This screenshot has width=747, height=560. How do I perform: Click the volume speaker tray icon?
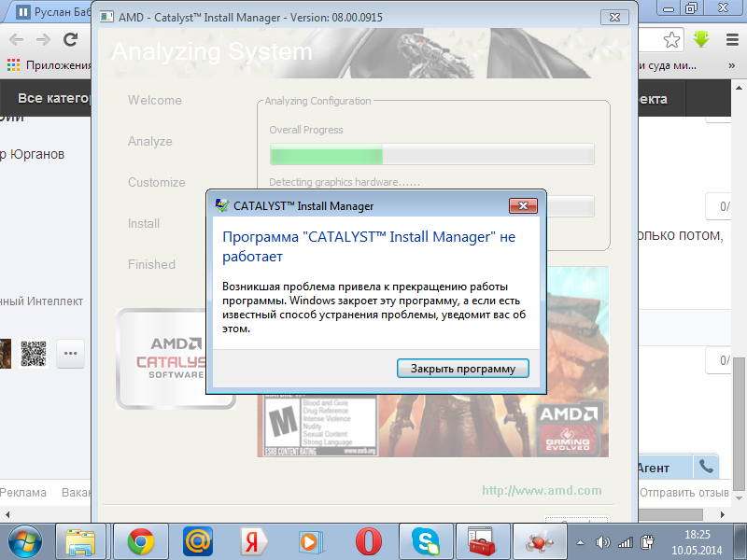[602, 542]
